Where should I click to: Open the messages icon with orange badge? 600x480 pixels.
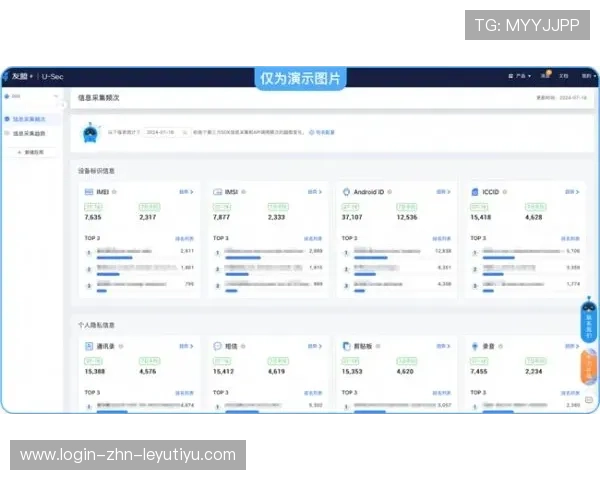pyautogui.click(x=546, y=74)
